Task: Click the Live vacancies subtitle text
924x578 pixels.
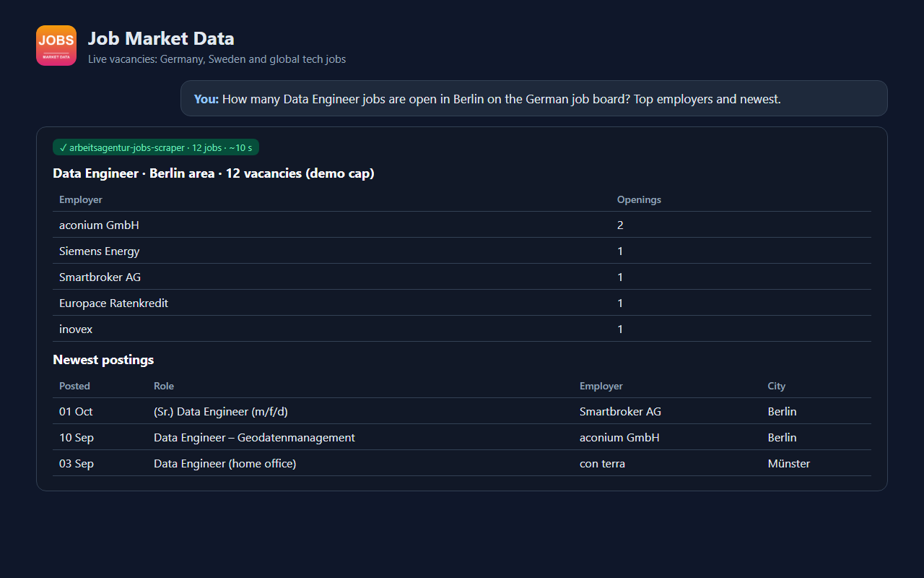Action: pos(217,59)
